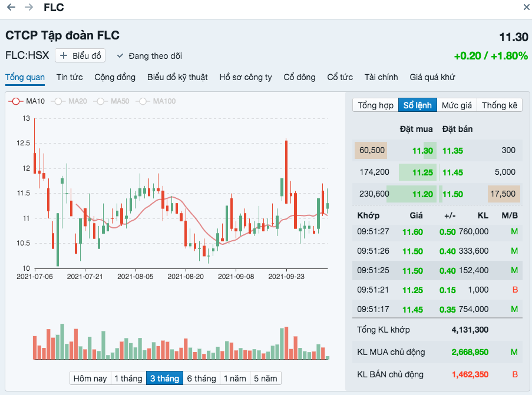Enable the MA50 moving average line

(x=111, y=101)
